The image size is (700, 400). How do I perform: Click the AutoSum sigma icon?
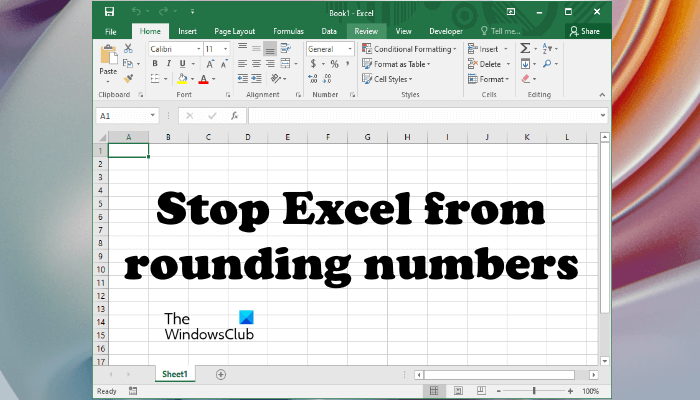coord(526,48)
